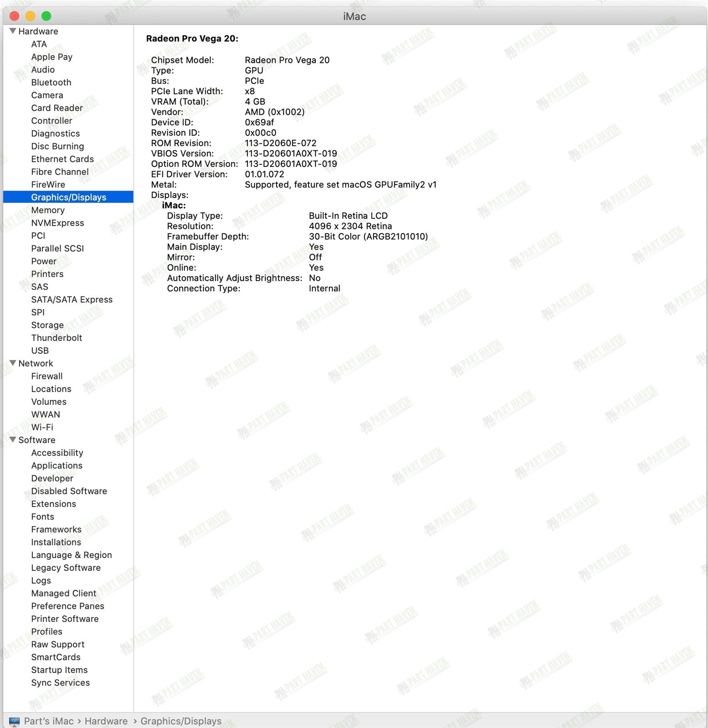Select Printers in the sidebar
The height and width of the screenshot is (728, 708).
pos(47,274)
